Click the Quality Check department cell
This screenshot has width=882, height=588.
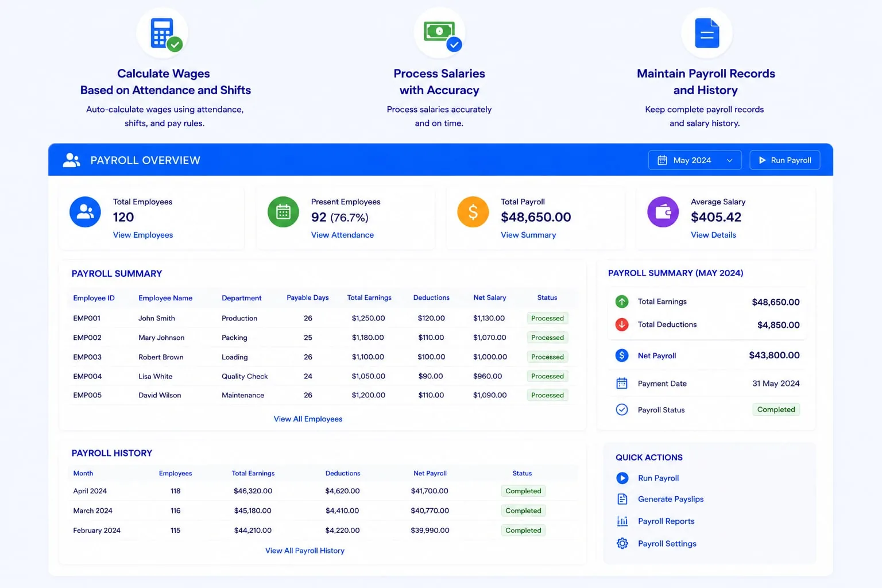(x=245, y=376)
